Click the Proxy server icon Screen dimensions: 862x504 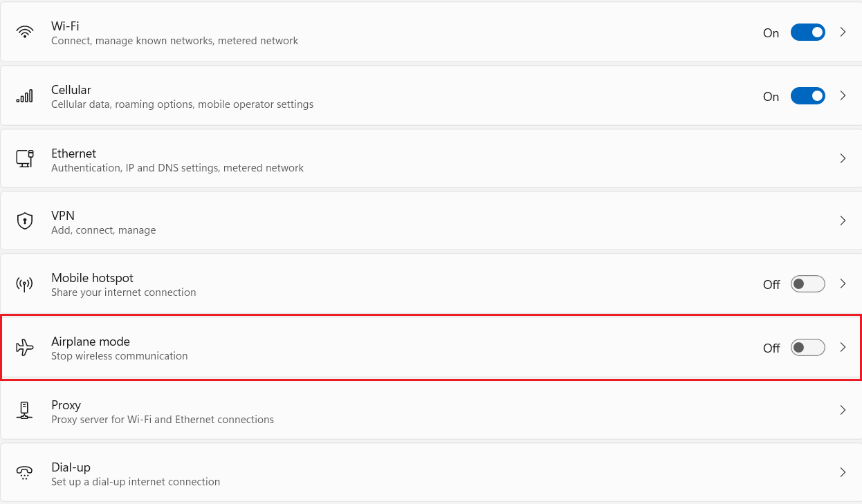[25, 411]
